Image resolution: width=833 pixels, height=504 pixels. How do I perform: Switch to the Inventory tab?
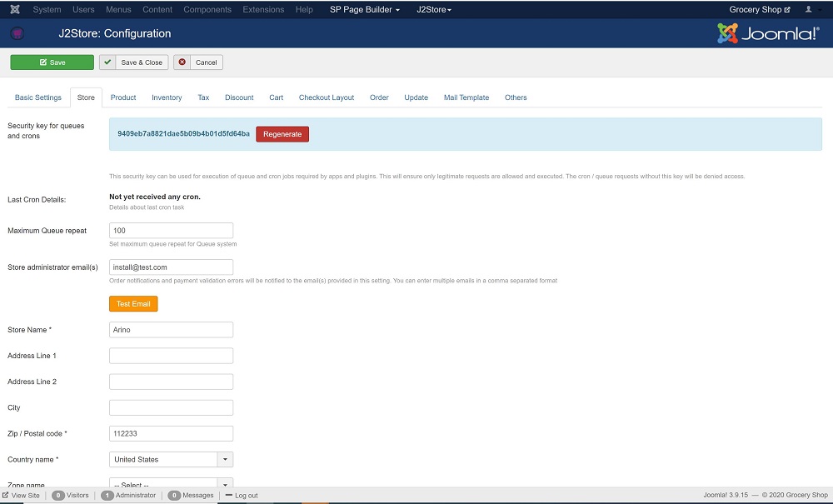point(167,97)
